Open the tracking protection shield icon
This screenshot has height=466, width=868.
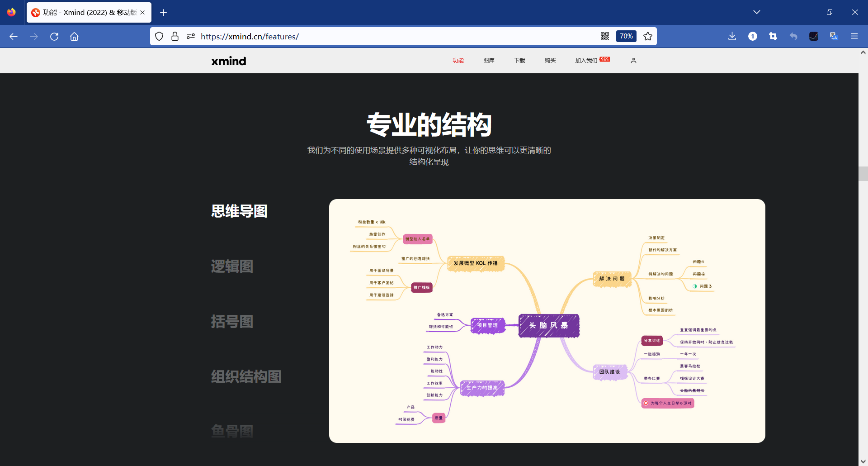pos(159,36)
